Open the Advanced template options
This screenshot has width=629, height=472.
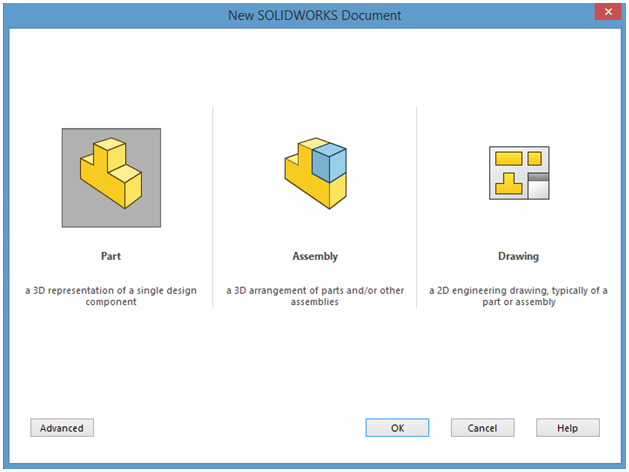[x=62, y=428]
